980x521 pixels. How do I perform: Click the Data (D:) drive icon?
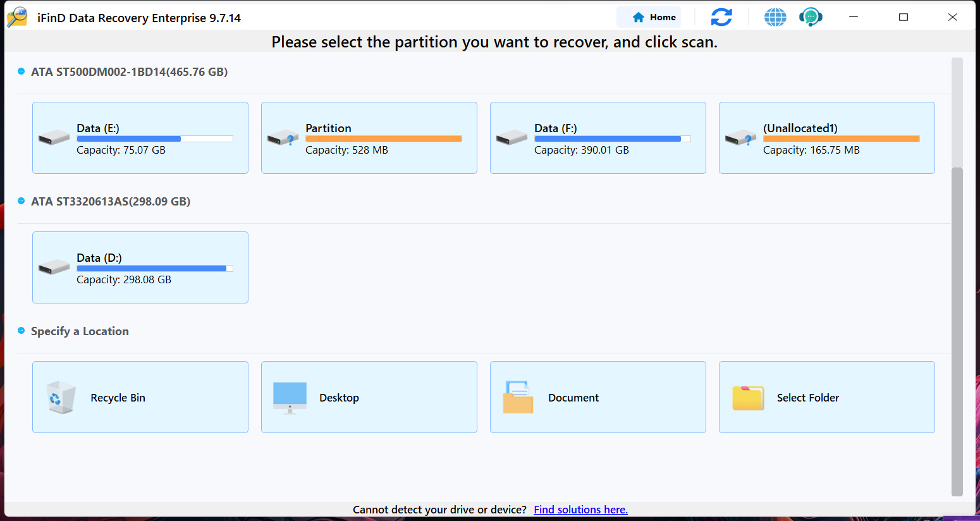[x=54, y=267]
